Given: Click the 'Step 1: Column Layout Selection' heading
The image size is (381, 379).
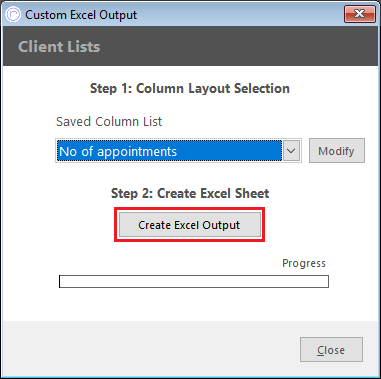Looking at the screenshot, I should point(190,89).
